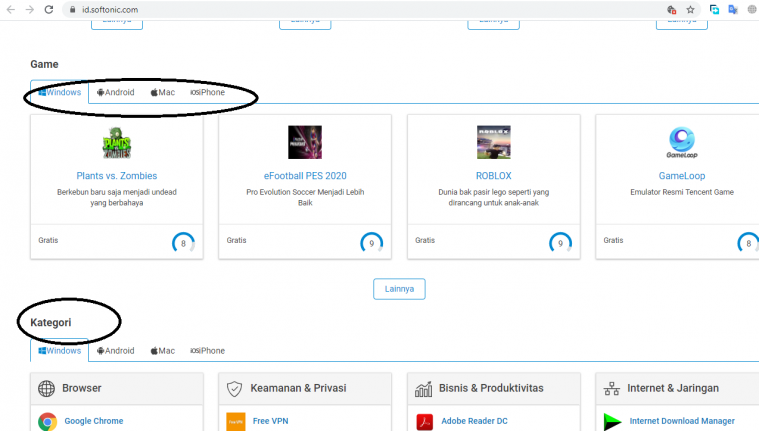
Task: Click the cookie blocked icon in address bar
Action: [x=671, y=9]
